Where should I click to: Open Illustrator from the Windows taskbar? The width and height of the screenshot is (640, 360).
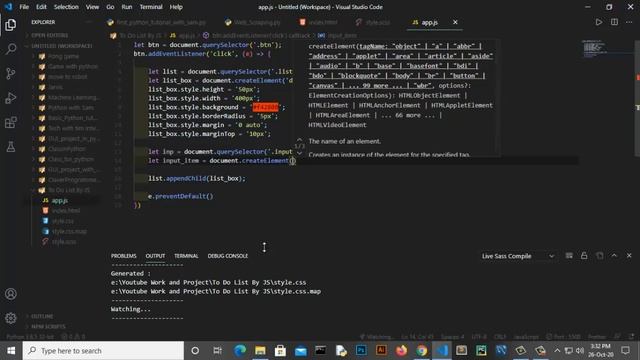[381, 350]
